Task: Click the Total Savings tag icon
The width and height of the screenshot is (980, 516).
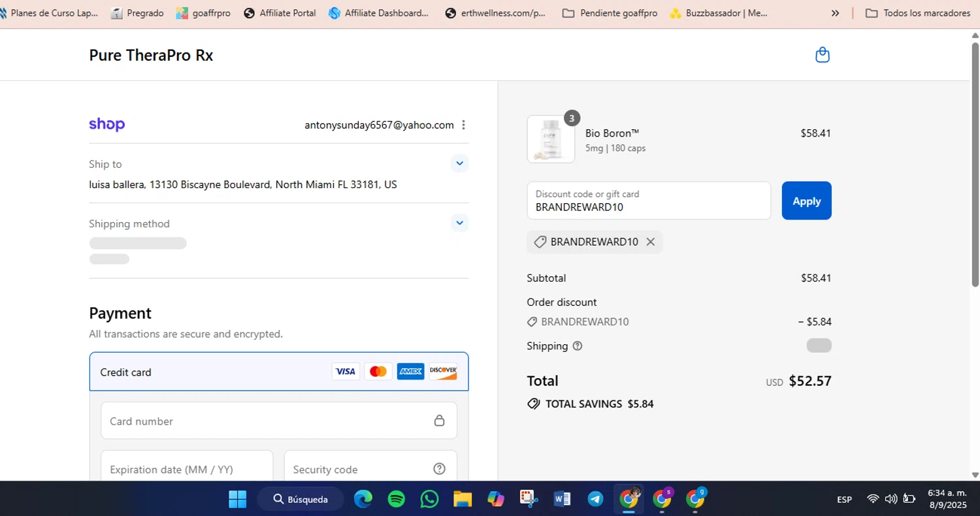Action: [534, 404]
